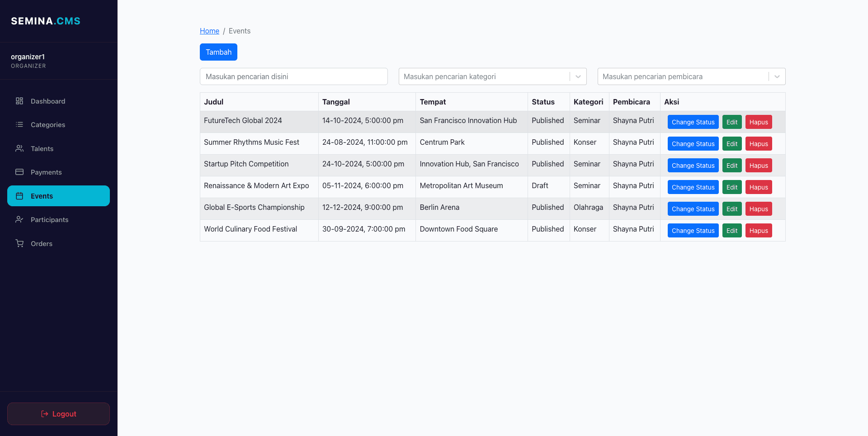Hapus Renaissance & Modern Art Expo

click(759, 187)
